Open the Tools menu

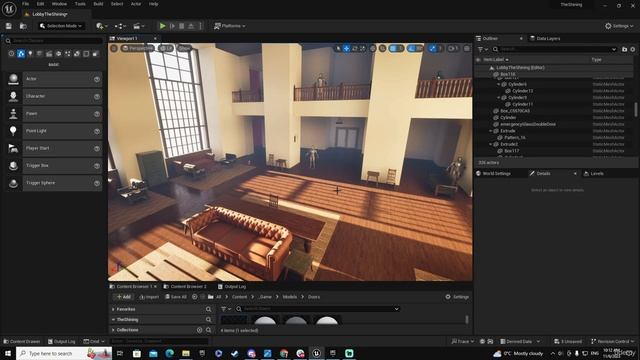pos(80,4)
